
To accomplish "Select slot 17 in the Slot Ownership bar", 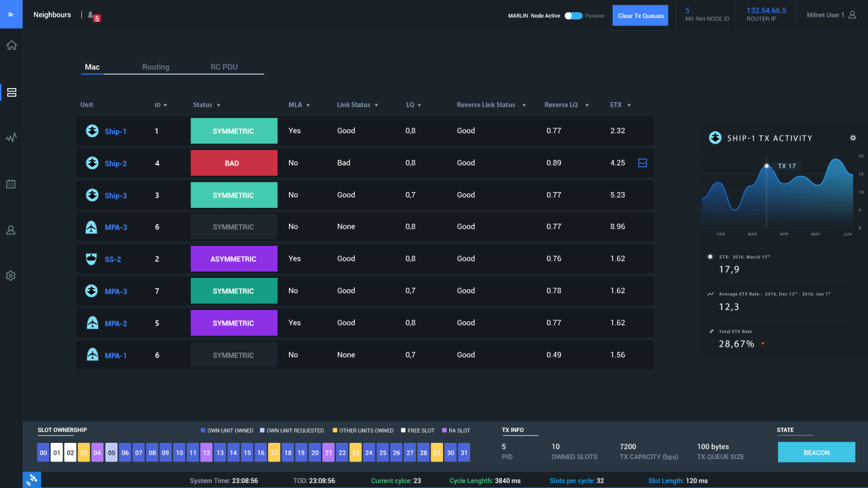I will pos(274,452).
